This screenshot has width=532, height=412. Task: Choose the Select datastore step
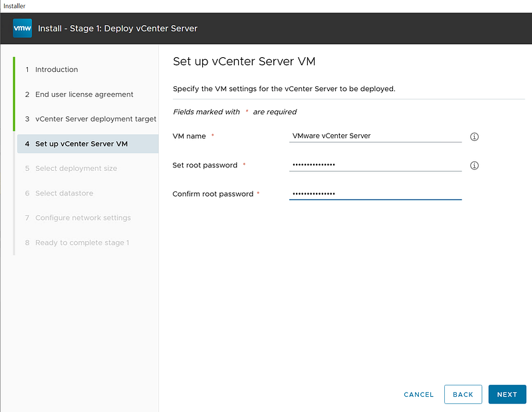point(64,193)
